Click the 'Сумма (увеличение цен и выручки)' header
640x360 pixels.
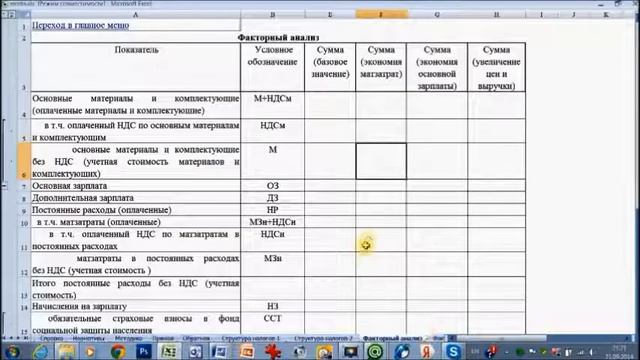tap(496, 67)
